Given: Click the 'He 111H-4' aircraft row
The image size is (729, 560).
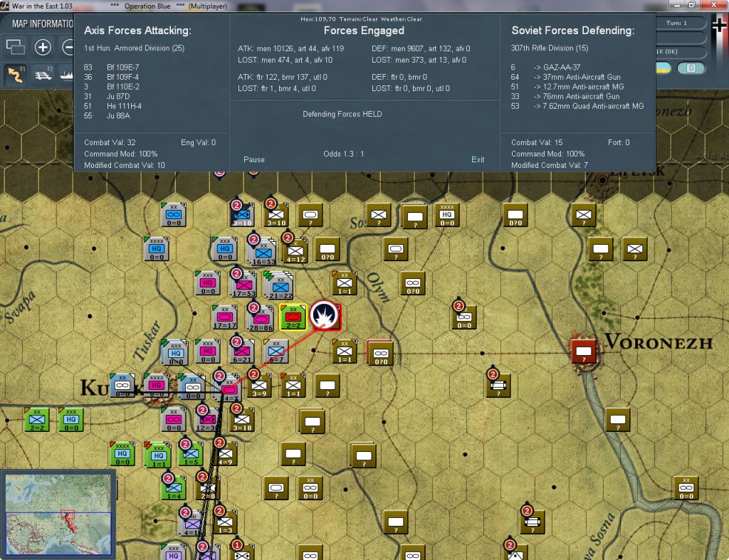Looking at the screenshot, I should pyautogui.click(x=112, y=106).
